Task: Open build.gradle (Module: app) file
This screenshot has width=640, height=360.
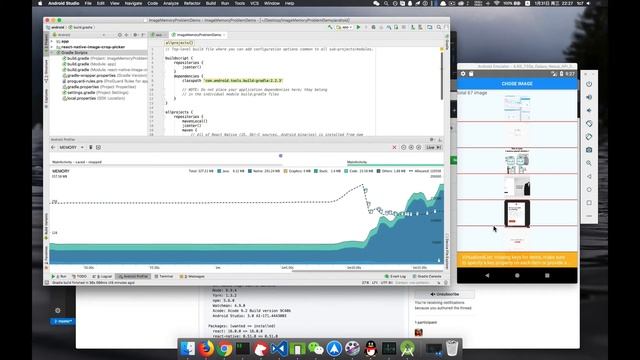Action: coord(89,64)
